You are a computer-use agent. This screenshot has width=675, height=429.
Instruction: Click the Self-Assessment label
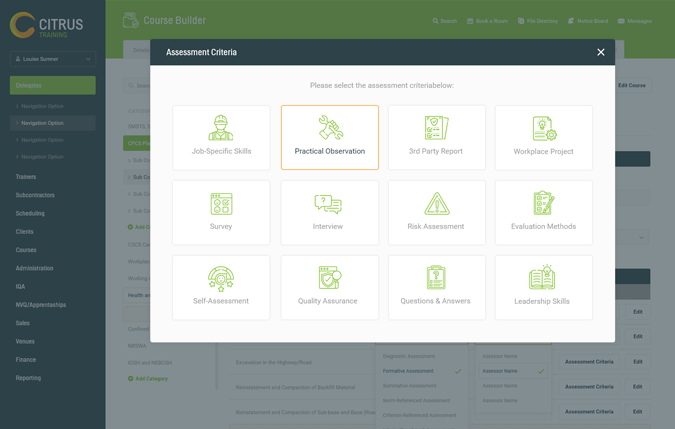(221, 301)
